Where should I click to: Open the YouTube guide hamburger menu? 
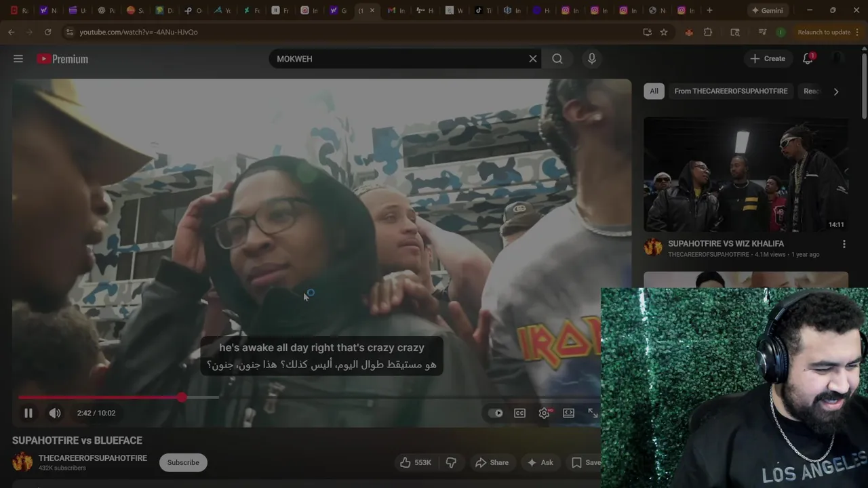18,59
